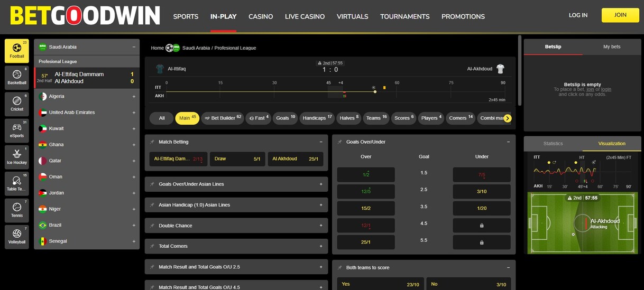Pin the Double Chance market
Image resolution: width=644 pixels, height=290 pixels.
pyautogui.click(x=152, y=226)
